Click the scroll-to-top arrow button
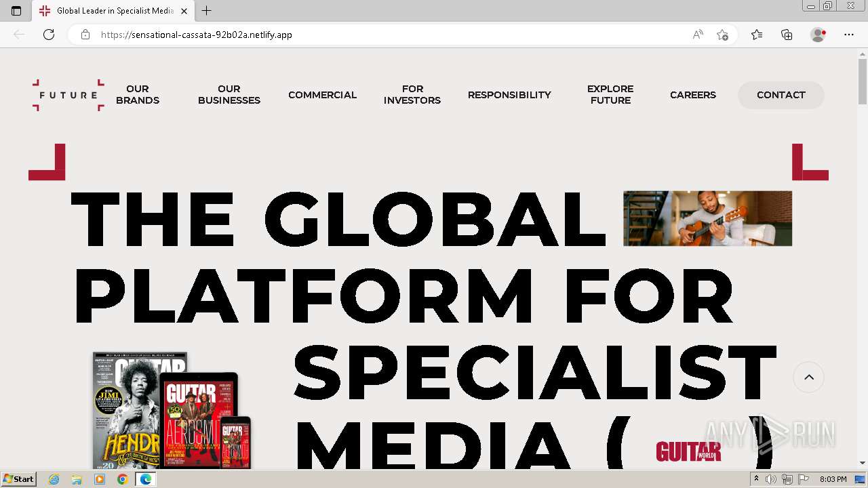The width and height of the screenshot is (868, 488). pyautogui.click(x=809, y=378)
